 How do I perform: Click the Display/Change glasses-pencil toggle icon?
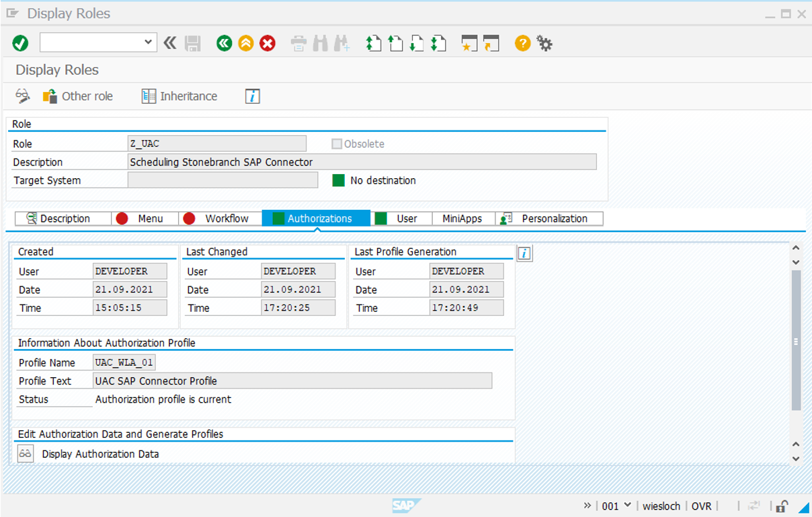pyautogui.click(x=23, y=96)
